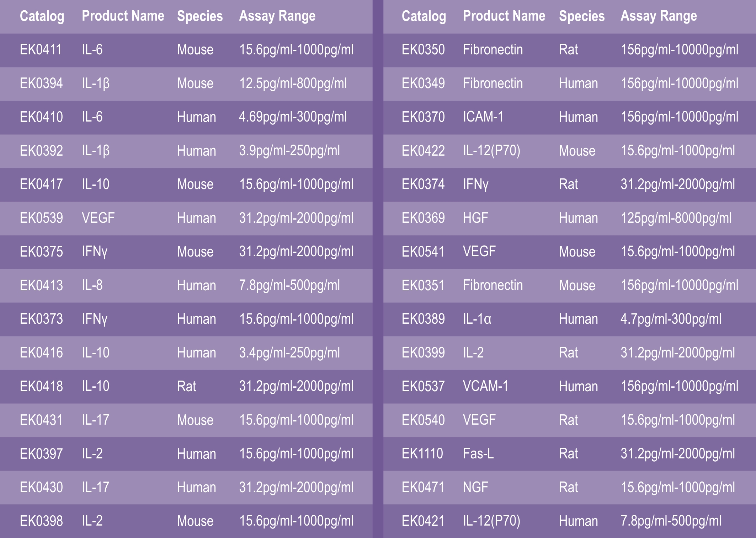
Task: Select the ICAM-1 product name
Action: (483, 117)
